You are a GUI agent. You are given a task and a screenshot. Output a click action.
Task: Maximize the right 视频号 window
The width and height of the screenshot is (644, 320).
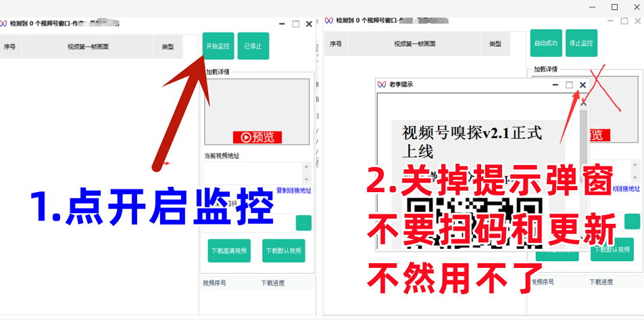(624, 20)
